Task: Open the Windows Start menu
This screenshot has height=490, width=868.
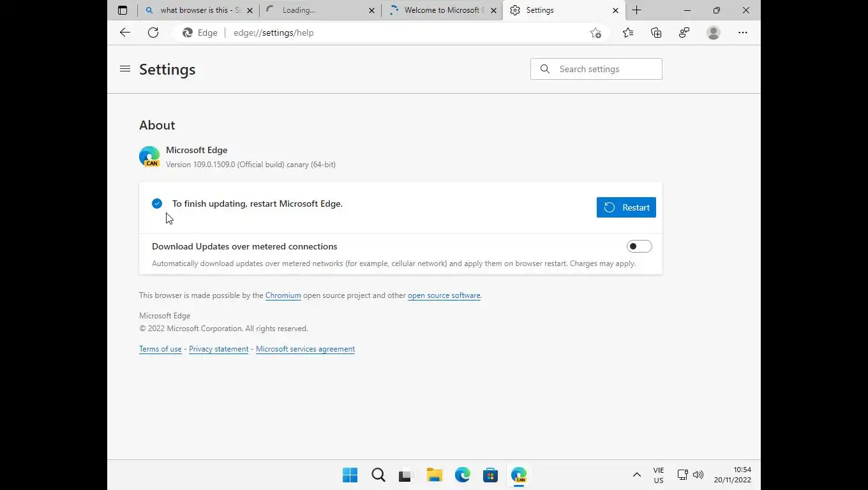Action: (350, 475)
